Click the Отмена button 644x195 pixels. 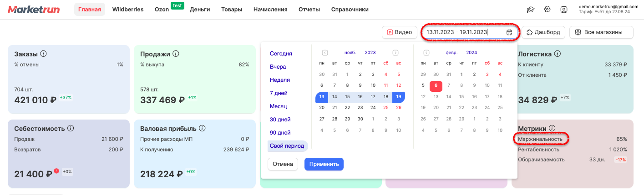(x=283, y=164)
